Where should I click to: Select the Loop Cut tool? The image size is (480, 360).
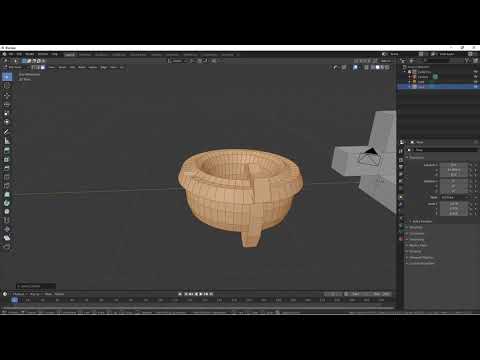(x=7, y=177)
